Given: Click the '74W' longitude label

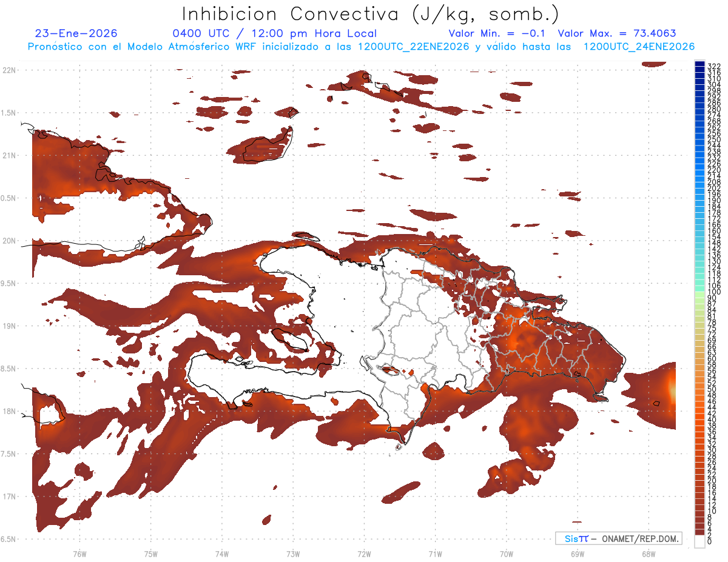Looking at the screenshot, I should pos(222,554).
